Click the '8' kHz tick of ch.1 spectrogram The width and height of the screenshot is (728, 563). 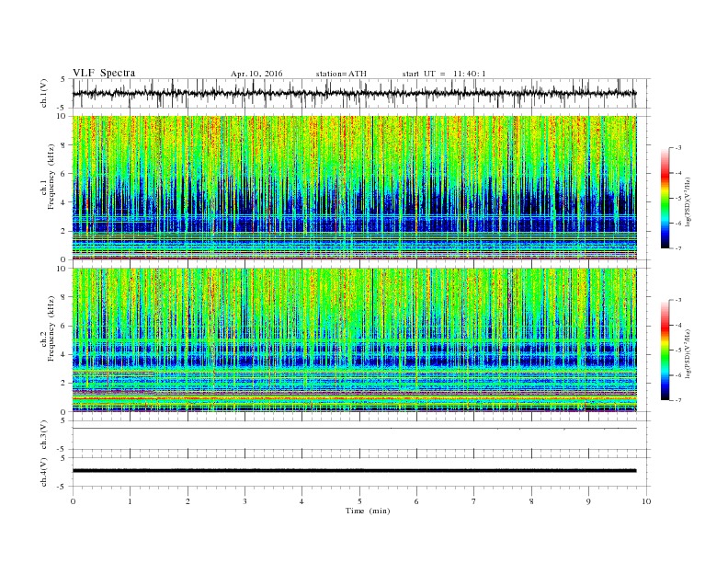pyautogui.click(x=63, y=145)
